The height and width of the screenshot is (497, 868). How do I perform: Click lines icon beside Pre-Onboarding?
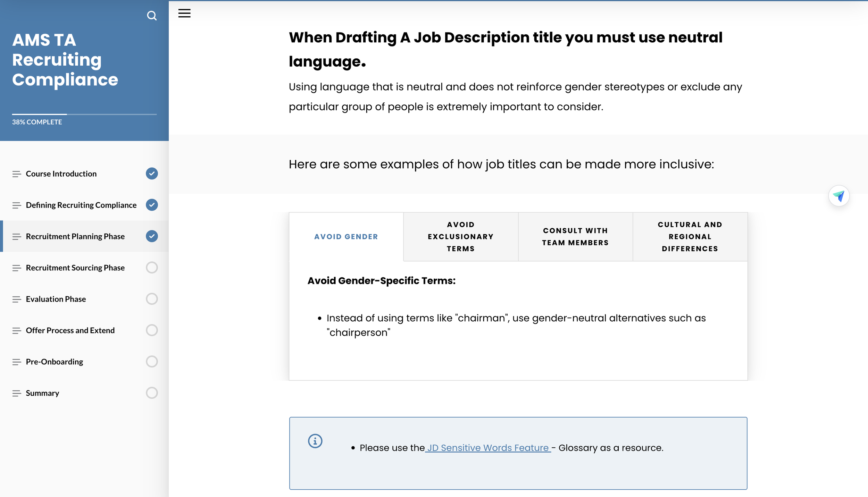click(16, 362)
